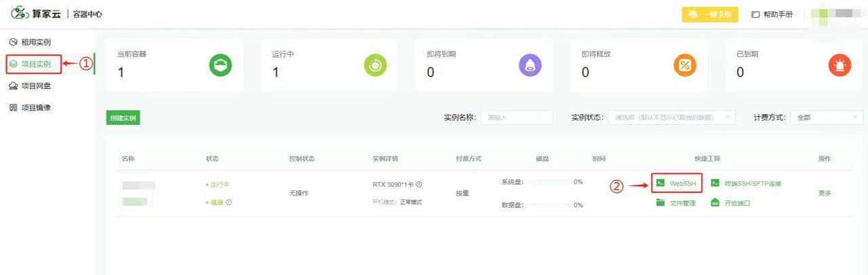Open WebSSH for the instance
The width and height of the screenshot is (868, 275).
pyautogui.click(x=683, y=183)
